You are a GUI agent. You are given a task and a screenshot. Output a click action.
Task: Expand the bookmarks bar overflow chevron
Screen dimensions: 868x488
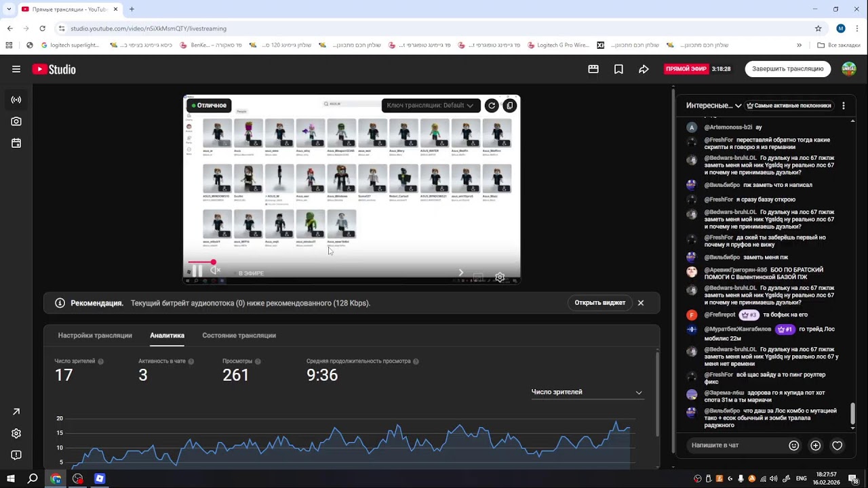click(799, 45)
